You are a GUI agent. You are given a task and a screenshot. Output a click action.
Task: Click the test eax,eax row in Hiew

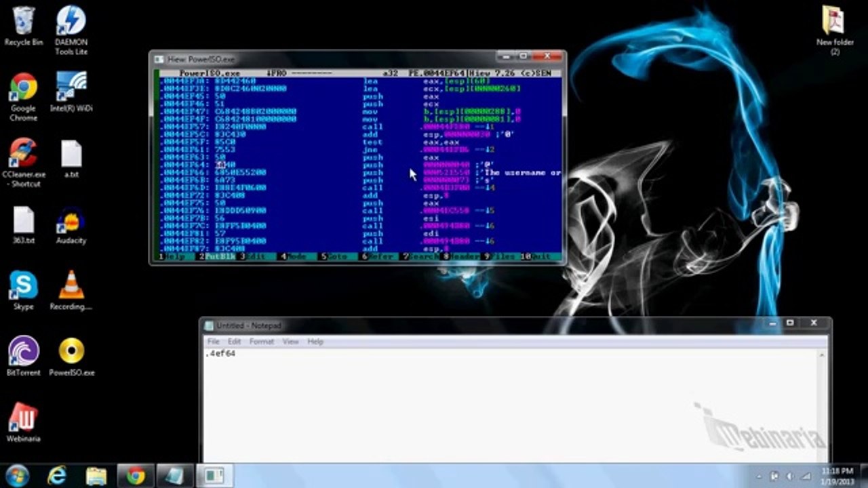click(x=360, y=142)
